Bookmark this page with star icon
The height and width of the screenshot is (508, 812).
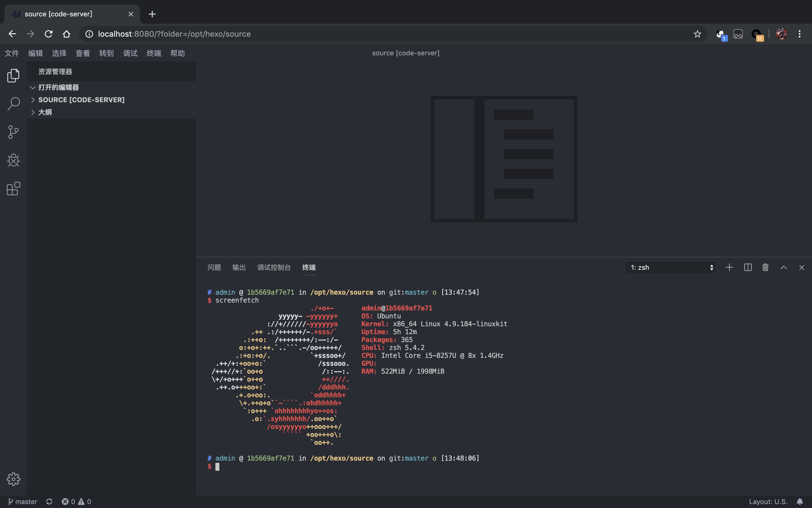point(697,34)
